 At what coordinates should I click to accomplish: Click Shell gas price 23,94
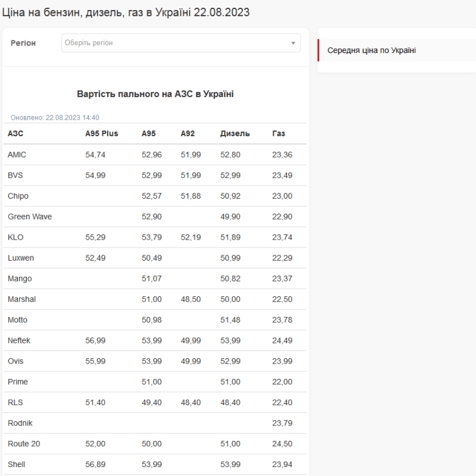(x=282, y=465)
